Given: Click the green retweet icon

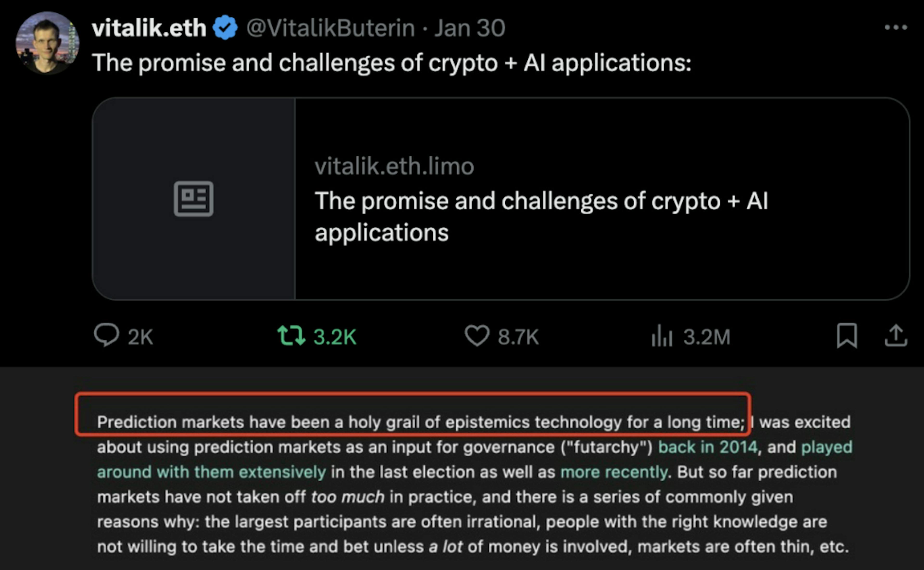Looking at the screenshot, I should click(x=291, y=336).
